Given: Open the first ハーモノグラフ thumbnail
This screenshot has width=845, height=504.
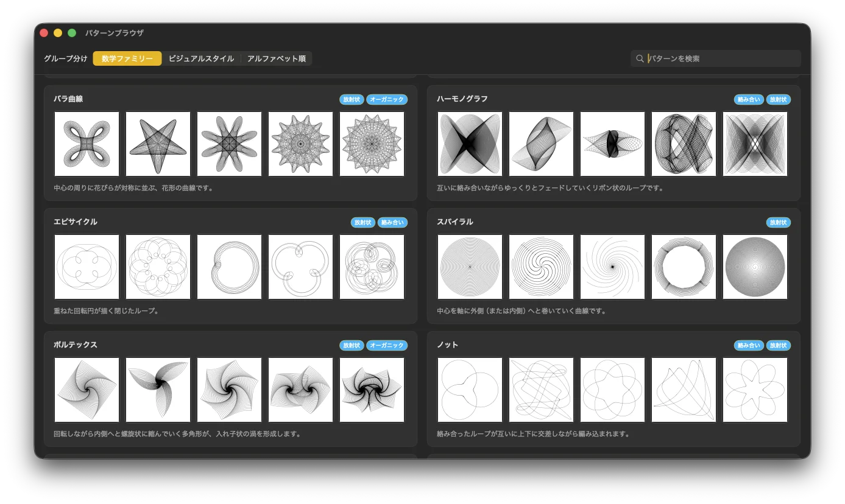Looking at the screenshot, I should pyautogui.click(x=470, y=144).
